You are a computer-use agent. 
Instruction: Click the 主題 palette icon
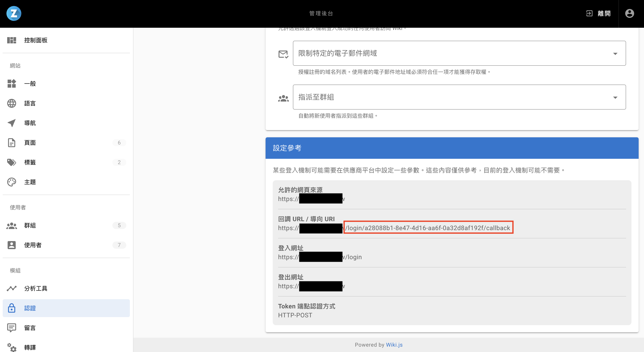pos(11,182)
